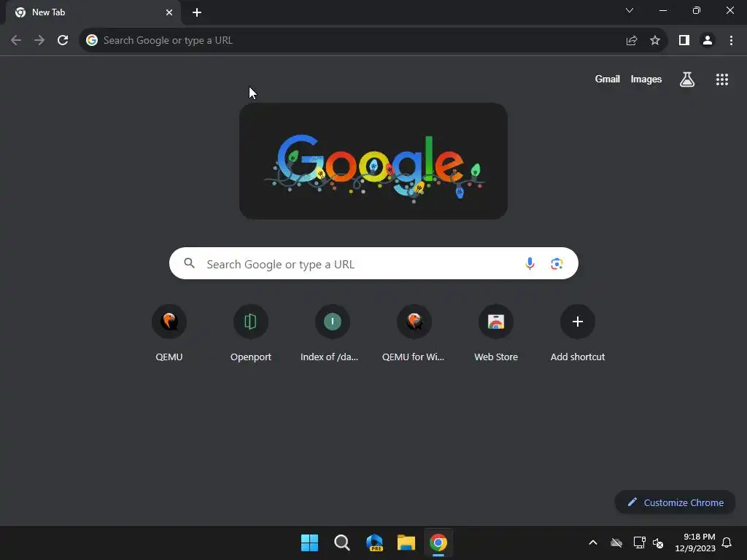Open Windows taskbar search
This screenshot has width=747, height=560.
[x=341, y=542]
